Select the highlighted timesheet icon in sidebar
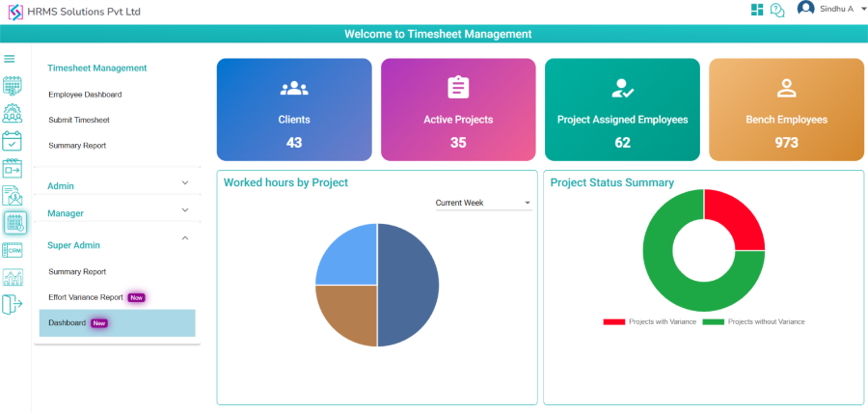 point(14,223)
